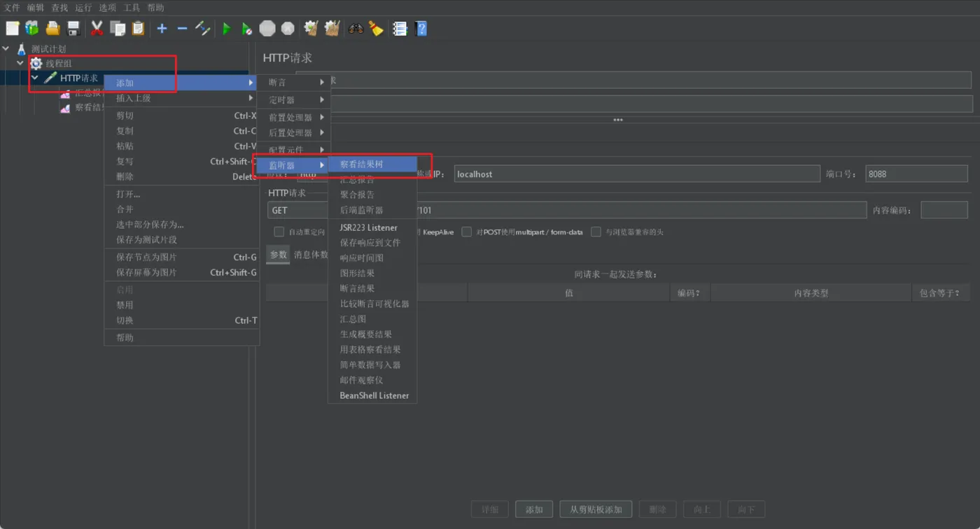Expand the 后置处理器 submenu
The height and width of the screenshot is (529, 980).
point(294,133)
